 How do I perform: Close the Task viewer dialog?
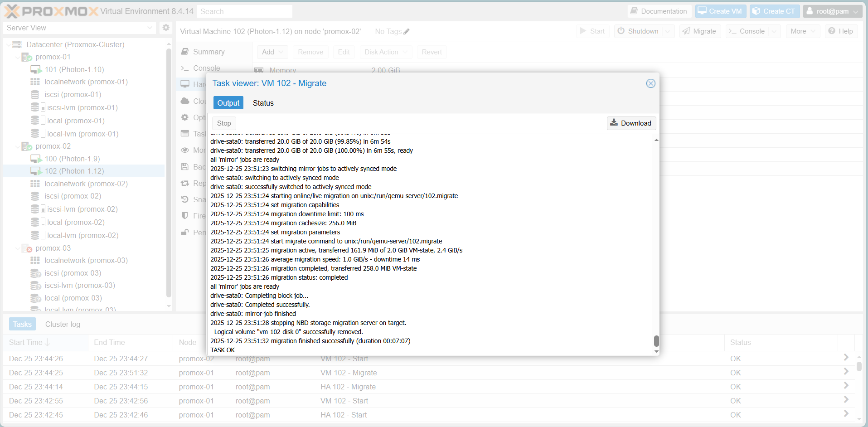pyautogui.click(x=650, y=83)
